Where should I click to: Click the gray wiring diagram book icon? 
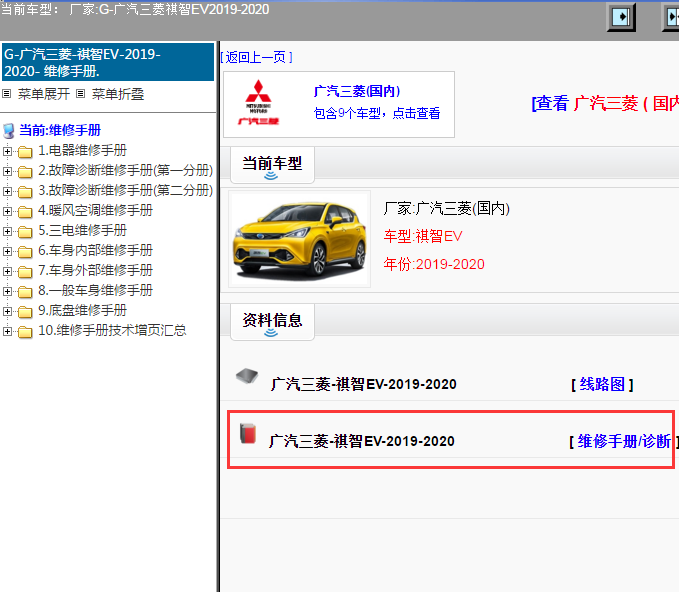[247, 376]
